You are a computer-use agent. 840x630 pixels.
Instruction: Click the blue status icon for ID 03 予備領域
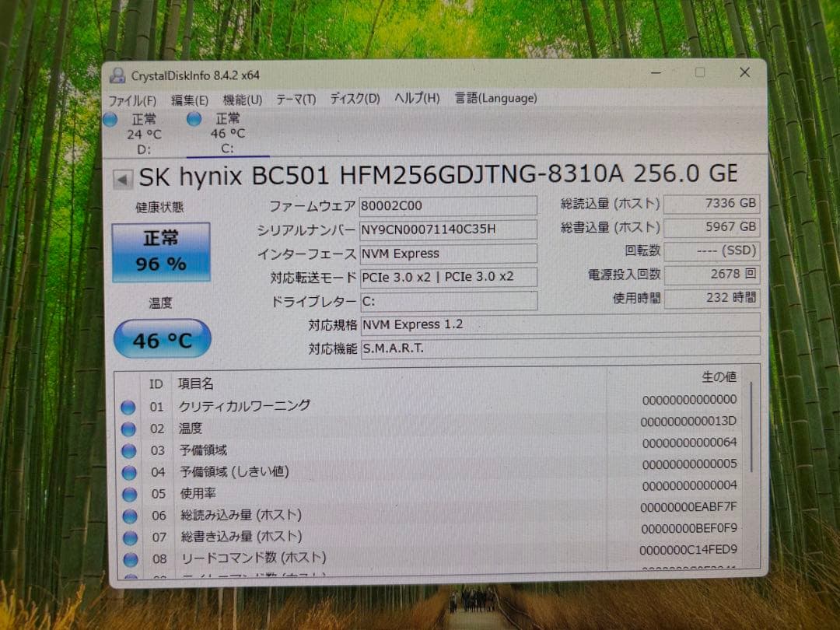(x=128, y=451)
